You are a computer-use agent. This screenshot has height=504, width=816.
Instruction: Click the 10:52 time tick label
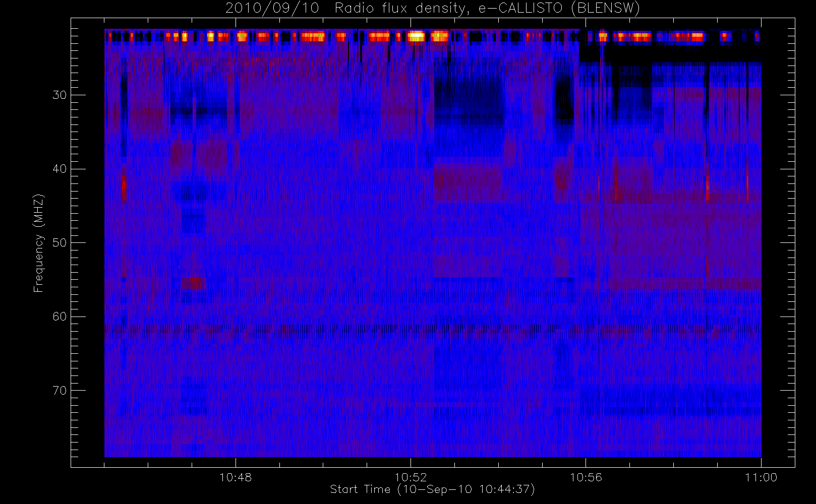(411, 477)
